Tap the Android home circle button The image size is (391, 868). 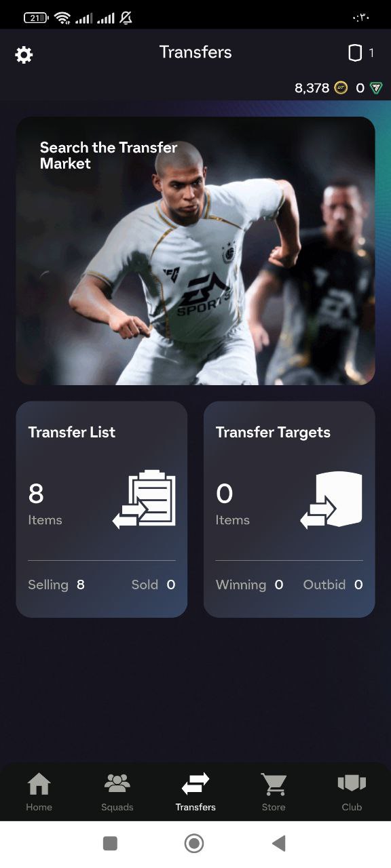click(194, 843)
